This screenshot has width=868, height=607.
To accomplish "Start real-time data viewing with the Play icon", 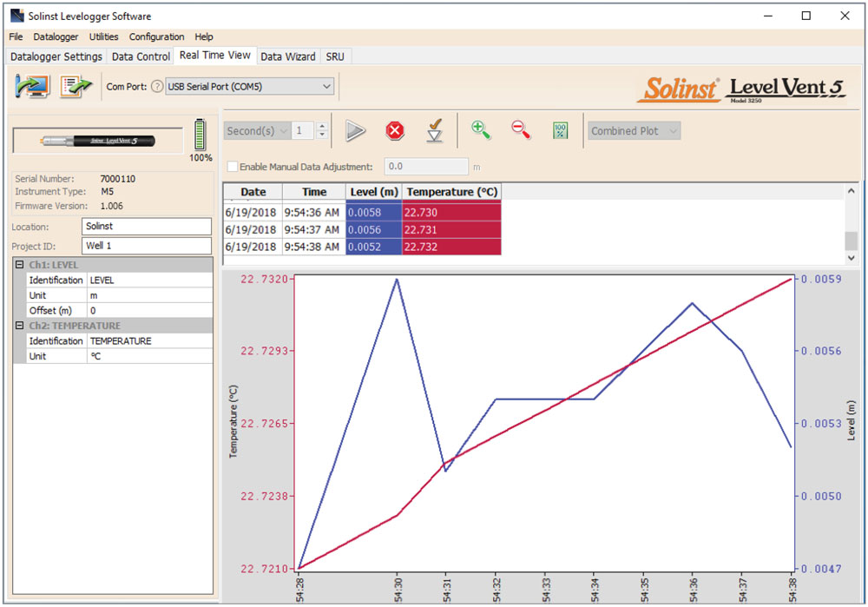I will pyautogui.click(x=356, y=130).
